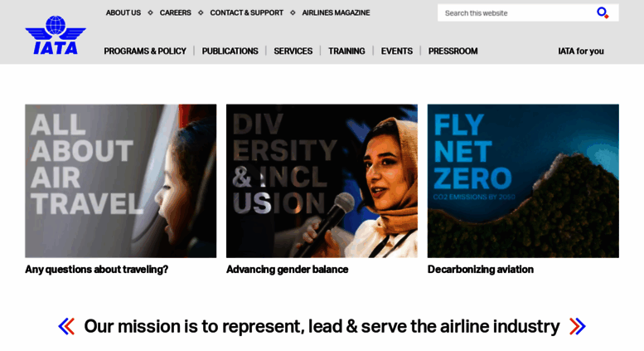Click the left double-chevron mission arrow
Image resolution: width=644 pixels, height=351 pixels.
[x=66, y=326]
